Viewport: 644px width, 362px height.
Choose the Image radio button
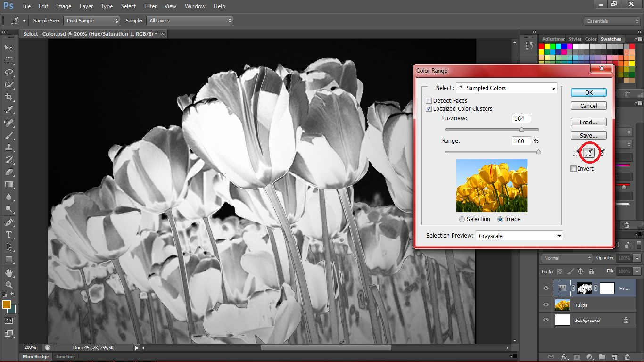click(500, 219)
